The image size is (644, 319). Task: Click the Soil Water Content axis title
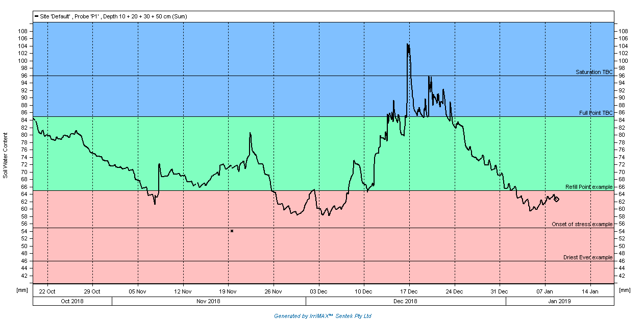tap(6, 155)
